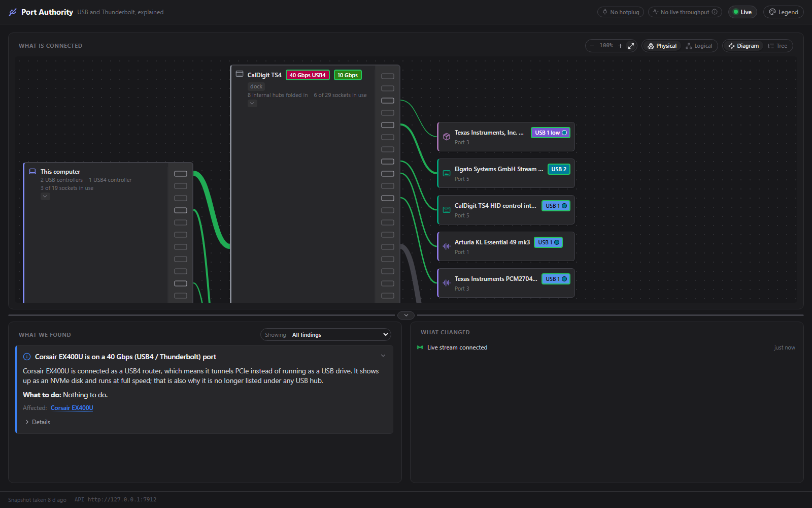Click the '6 of 29 sockets in use' text
Viewport: 812px width, 508px height.
coord(340,96)
